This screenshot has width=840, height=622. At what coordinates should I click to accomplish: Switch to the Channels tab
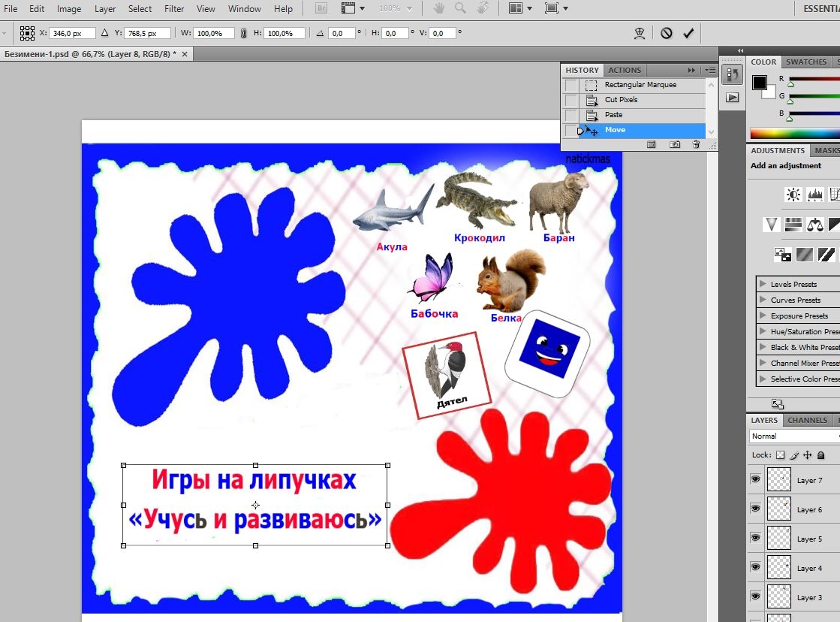[x=807, y=421]
